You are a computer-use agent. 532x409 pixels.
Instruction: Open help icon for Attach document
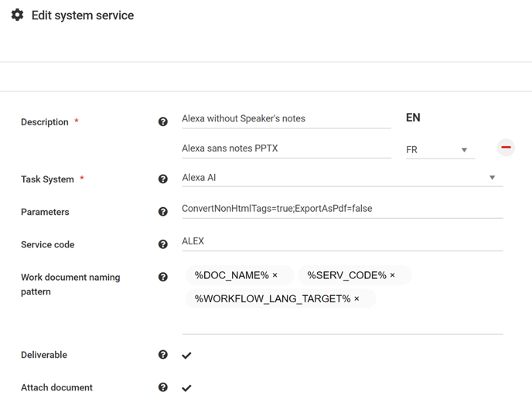(163, 387)
